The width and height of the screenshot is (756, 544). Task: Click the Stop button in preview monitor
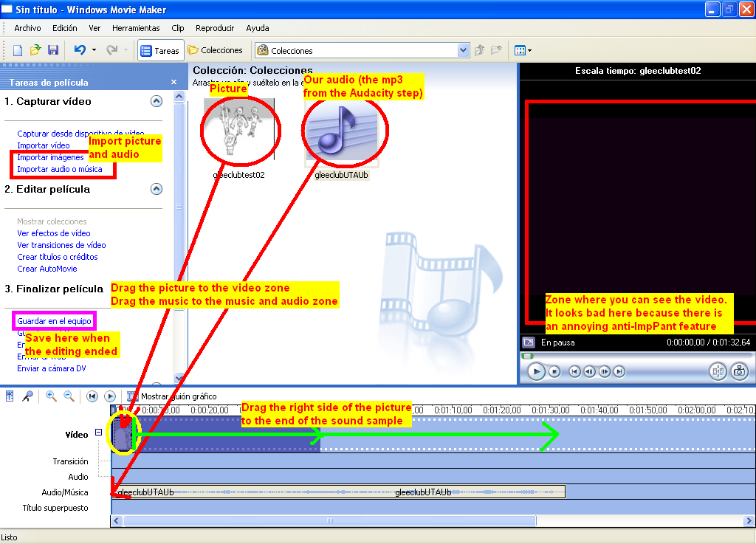[x=554, y=371]
